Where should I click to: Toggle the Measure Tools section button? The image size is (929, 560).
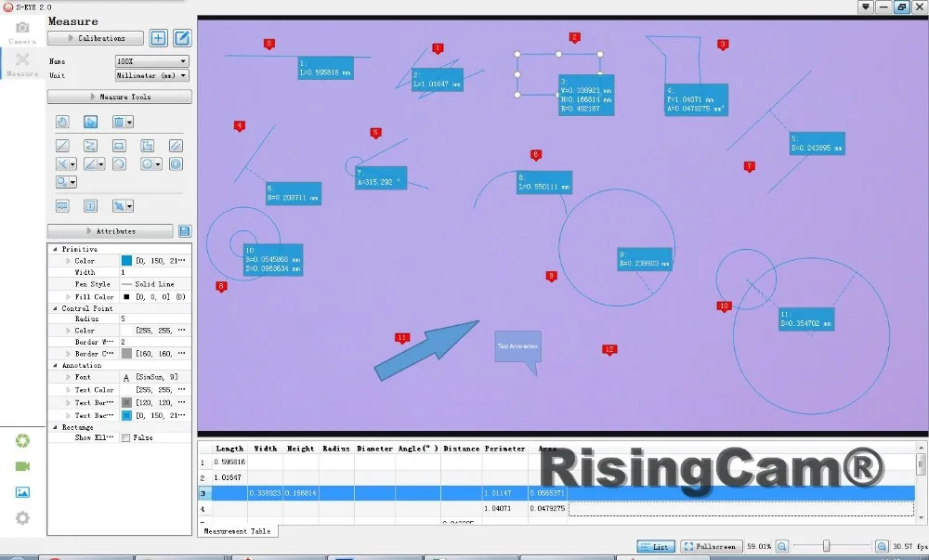click(119, 97)
